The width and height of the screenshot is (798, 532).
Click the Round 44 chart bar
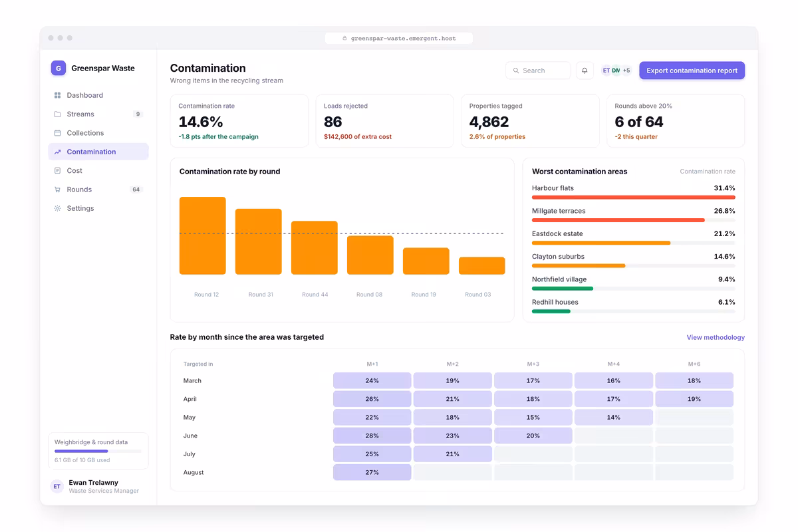coord(315,247)
